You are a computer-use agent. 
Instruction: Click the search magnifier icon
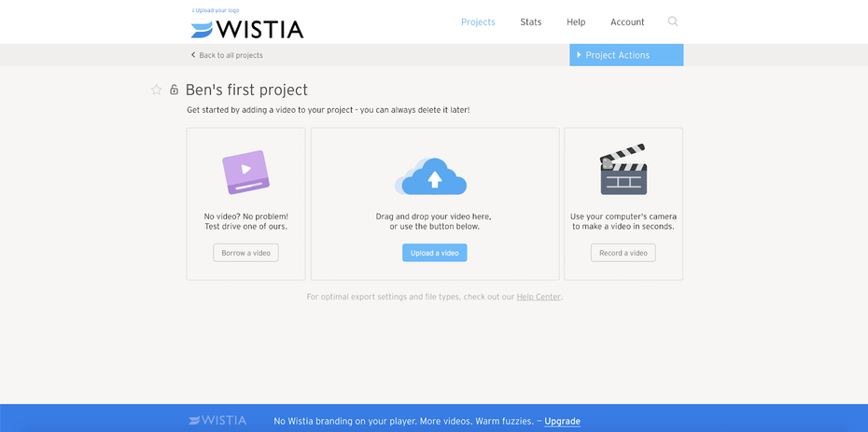[x=673, y=21]
